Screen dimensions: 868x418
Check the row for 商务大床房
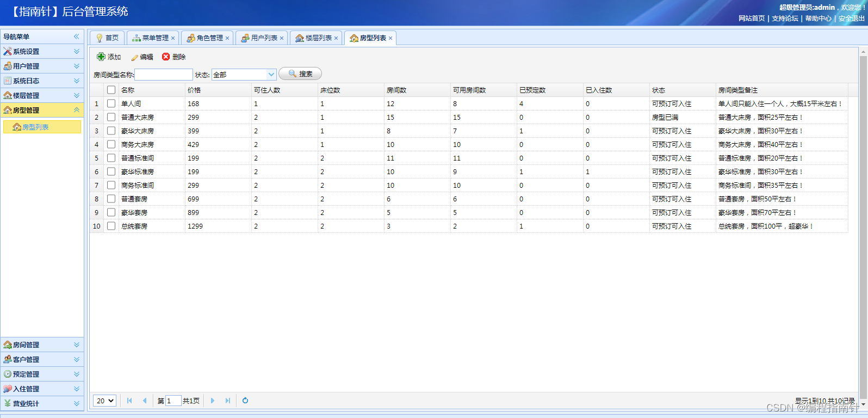tap(111, 144)
